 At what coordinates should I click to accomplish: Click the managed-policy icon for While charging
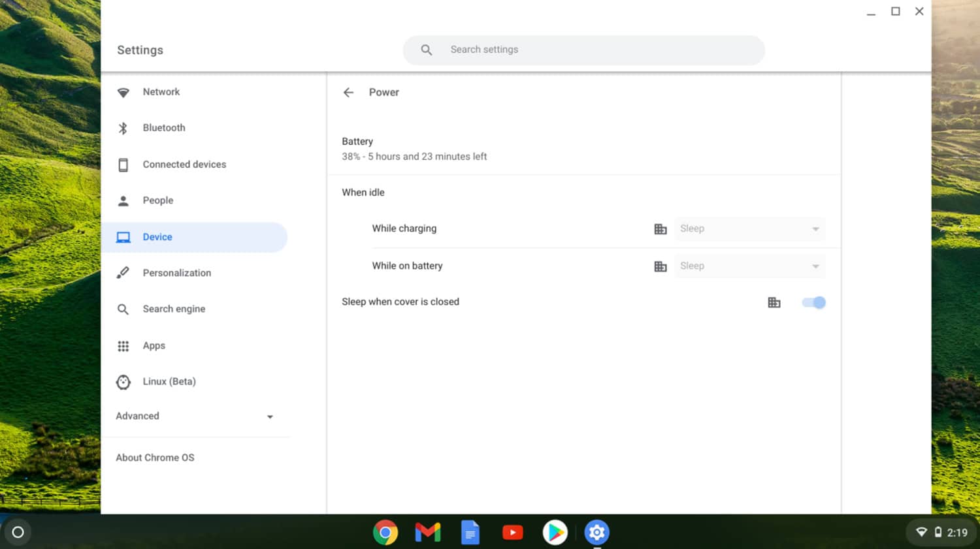tap(661, 229)
